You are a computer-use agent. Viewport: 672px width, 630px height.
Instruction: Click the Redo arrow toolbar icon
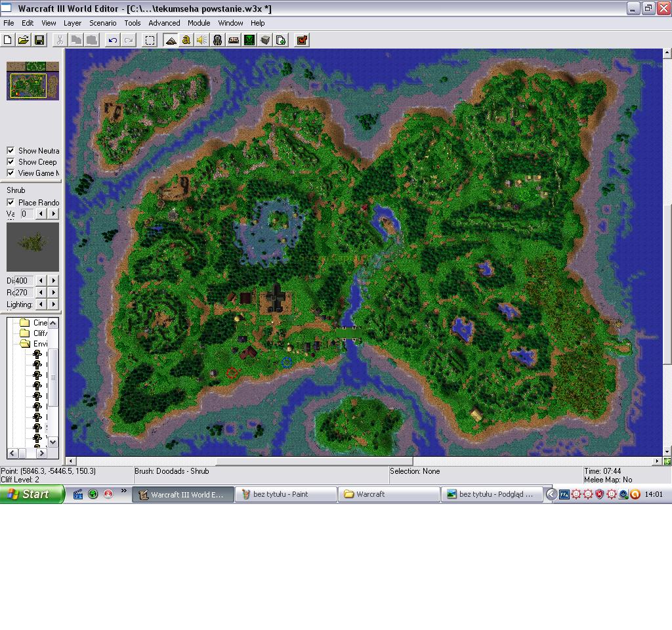(x=128, y=40)
